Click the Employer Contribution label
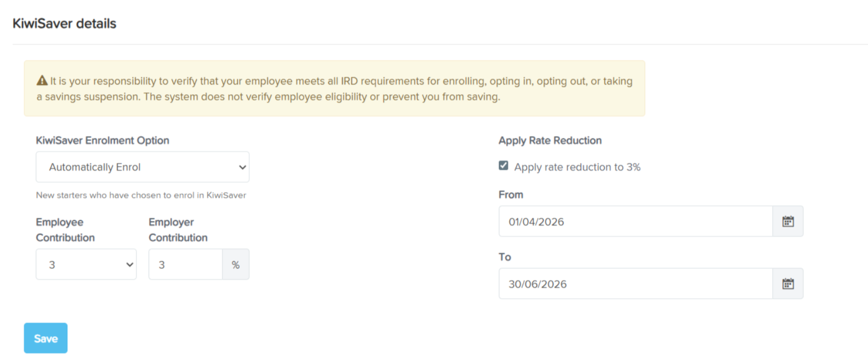The width and height of the screenshot is (868, 359). pyautogui.click(x=178, y=230)
